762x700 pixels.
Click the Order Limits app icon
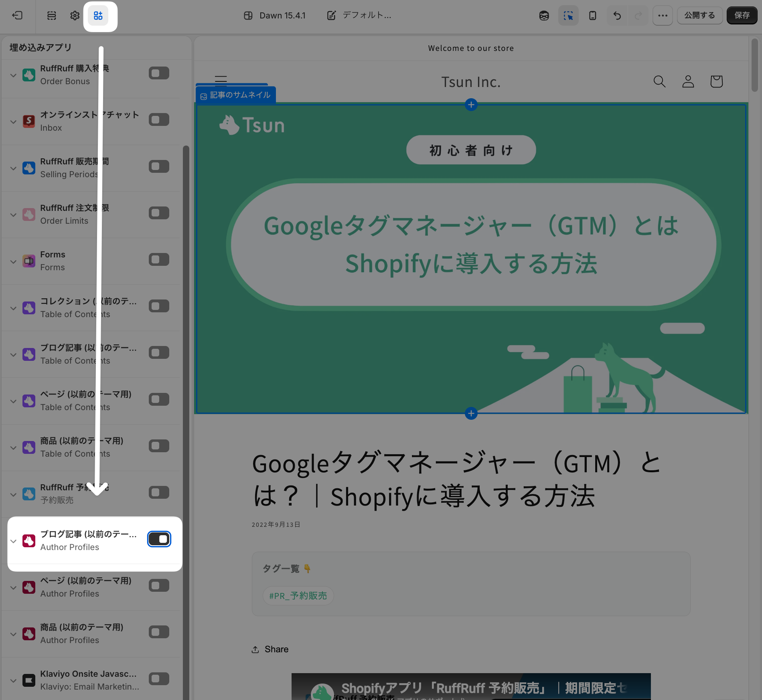pos(29,214)
